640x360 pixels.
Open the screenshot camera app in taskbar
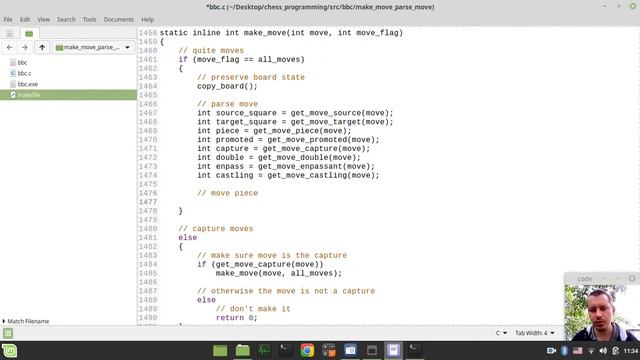(x=350, y=351)
